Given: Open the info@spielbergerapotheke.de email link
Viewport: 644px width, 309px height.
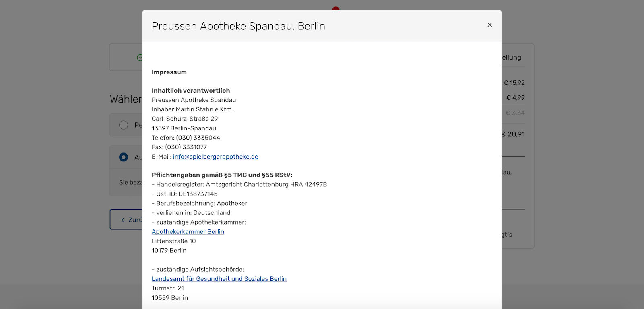Looking at the screenshot, I should pyautogui.click(x=215, y=157).
